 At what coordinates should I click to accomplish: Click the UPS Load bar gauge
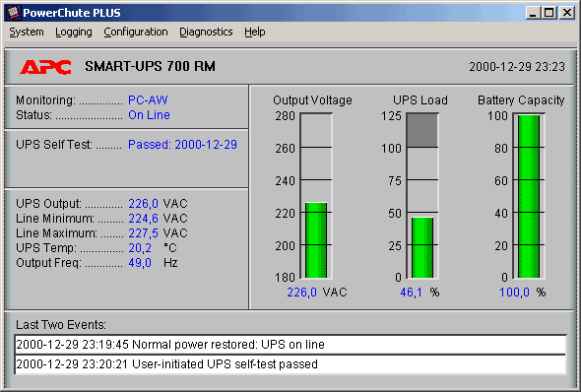[422, 196]
